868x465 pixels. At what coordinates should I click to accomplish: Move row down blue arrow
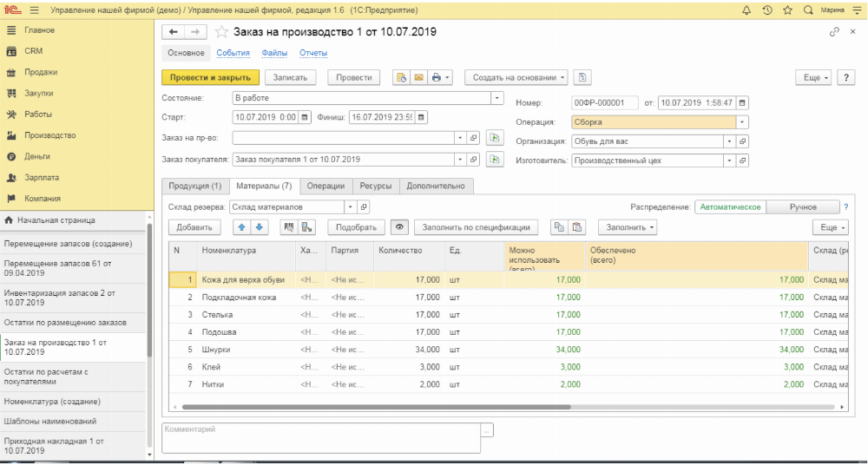(259, 227)
